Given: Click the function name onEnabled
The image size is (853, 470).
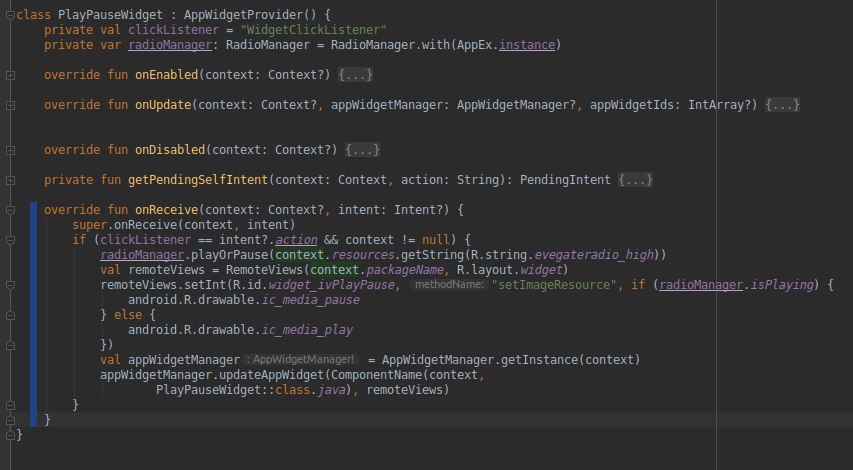Looking at the screenshot, I should [x=166, y=75].
